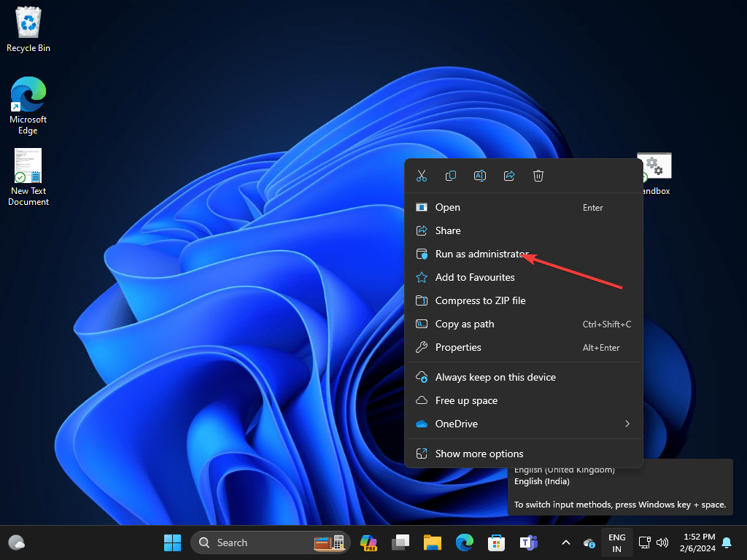Click the Delete trash icon in context menu
The image size is (747, 560).
point(538,176)
